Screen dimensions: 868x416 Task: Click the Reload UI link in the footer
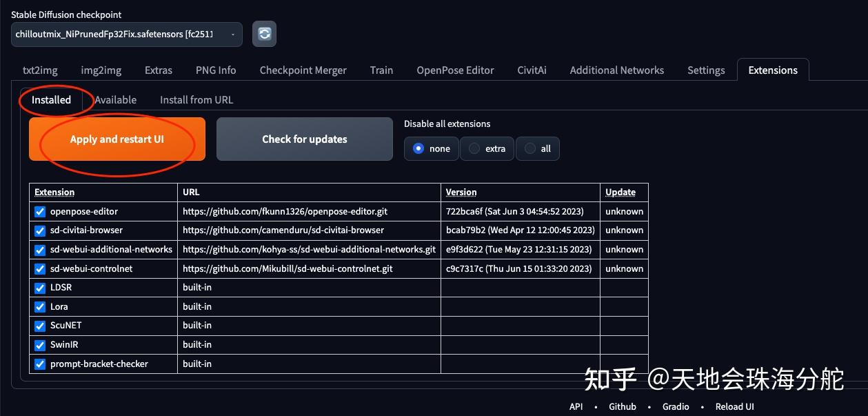(734, 406)
